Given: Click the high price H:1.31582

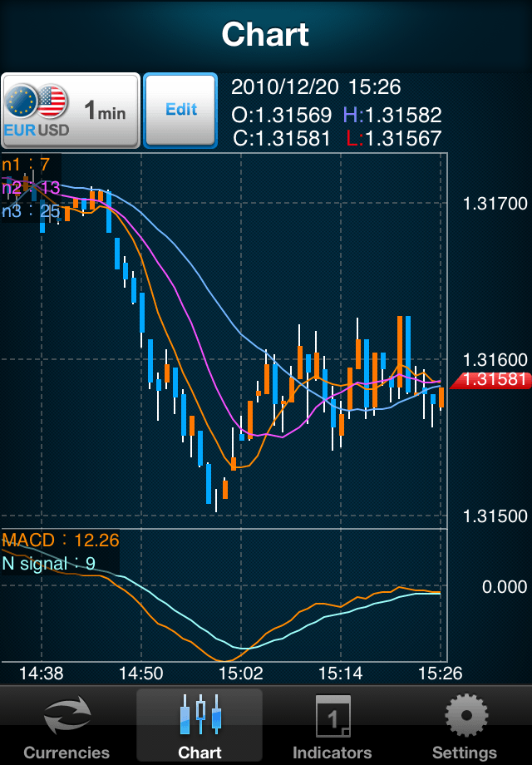Looking at the screenshot, I should click(x=392, y=115).
